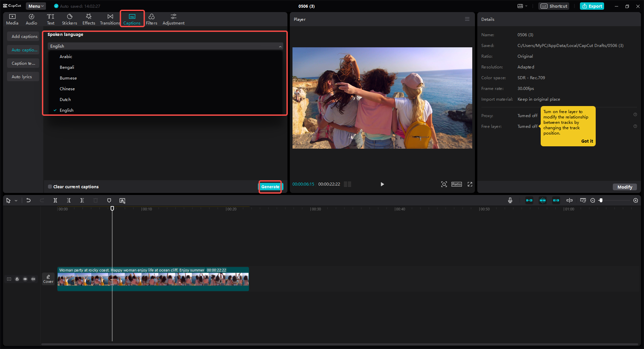Open the Transitions panel
The width and height of the screenshot is (644, 349).
pyautogui.click(x=110, y=19)
